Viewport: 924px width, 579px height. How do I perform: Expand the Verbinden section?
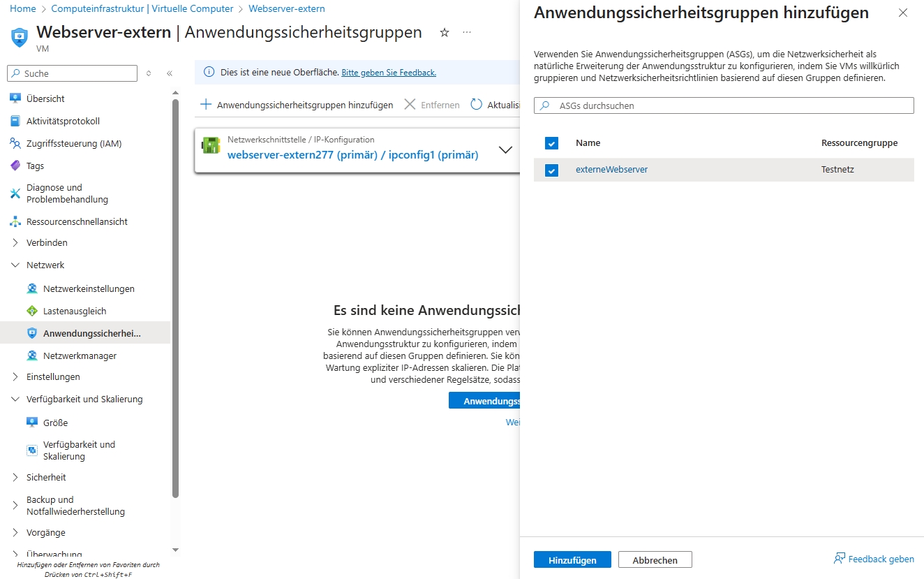pos(47,242)
